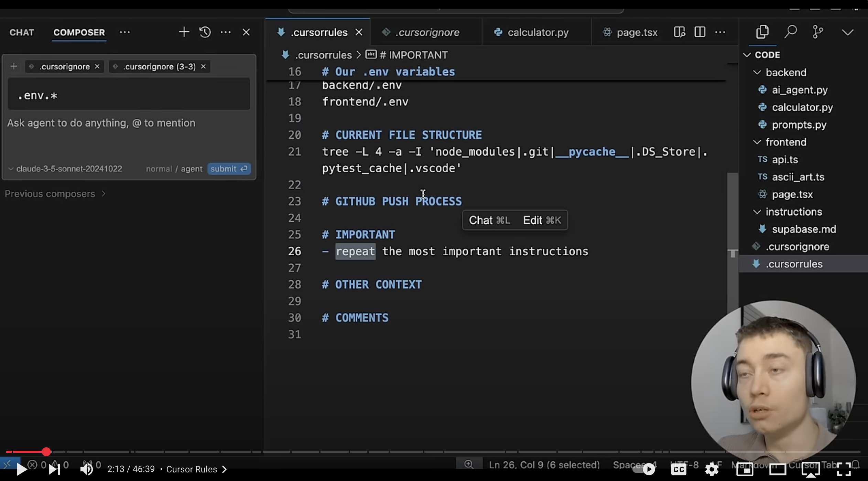Open the explorer files icon

(762, 32)
